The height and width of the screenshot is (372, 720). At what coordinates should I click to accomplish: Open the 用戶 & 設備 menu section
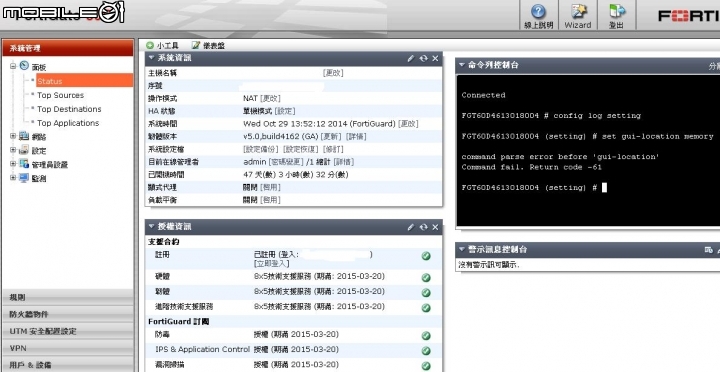pos(68,365)
